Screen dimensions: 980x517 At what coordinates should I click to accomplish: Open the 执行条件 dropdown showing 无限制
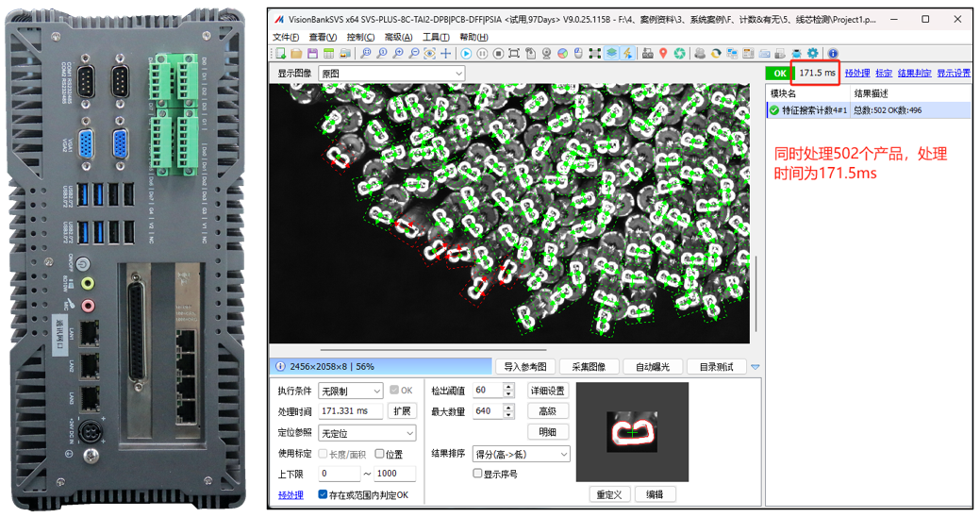(x=351, y=391)
